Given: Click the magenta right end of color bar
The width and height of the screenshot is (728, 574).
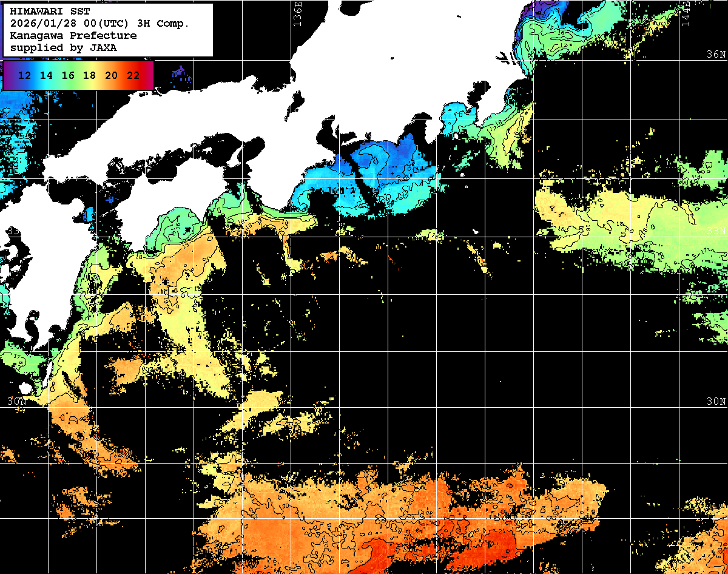Looking at the screenshot, I should tap(149, 75).
